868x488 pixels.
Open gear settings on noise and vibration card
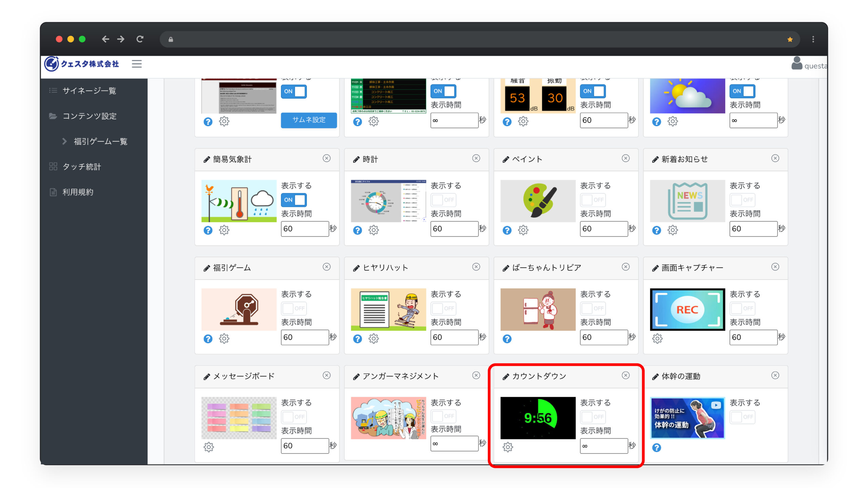[x=523, y=121]
